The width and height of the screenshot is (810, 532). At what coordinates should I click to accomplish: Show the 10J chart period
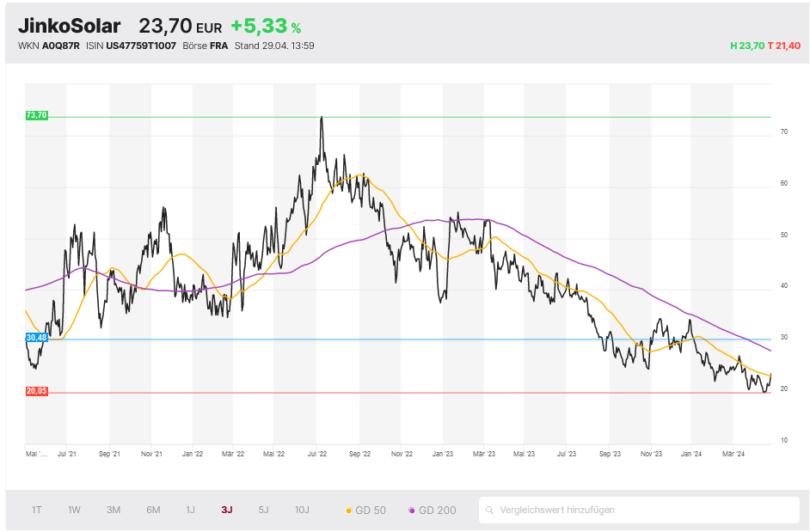[x=302, y=510]
